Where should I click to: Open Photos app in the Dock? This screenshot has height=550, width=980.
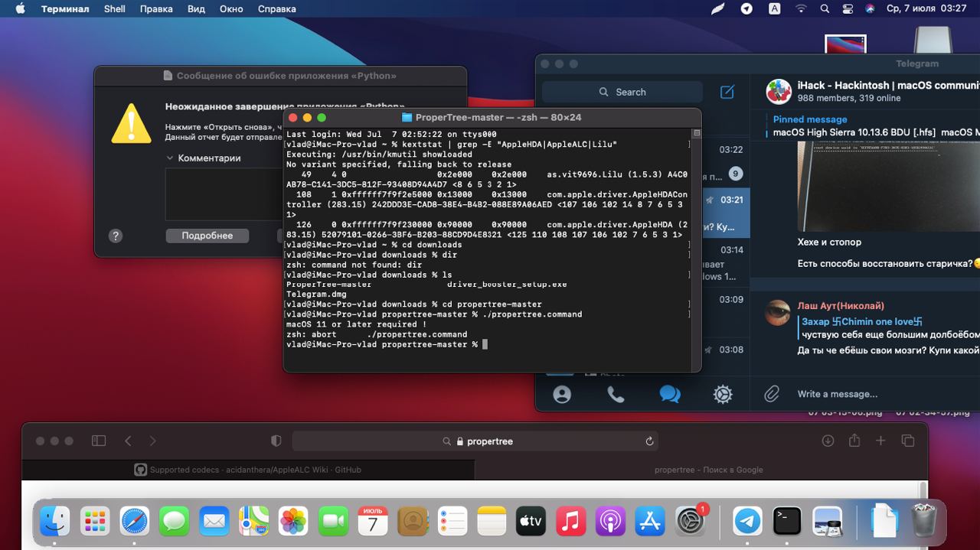click(293, 522)
